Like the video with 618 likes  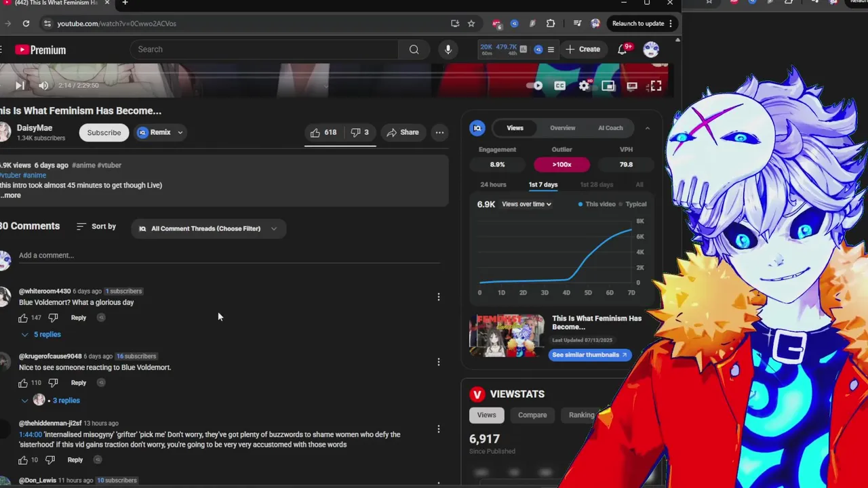pyautogui.click(x=323, y=132)
